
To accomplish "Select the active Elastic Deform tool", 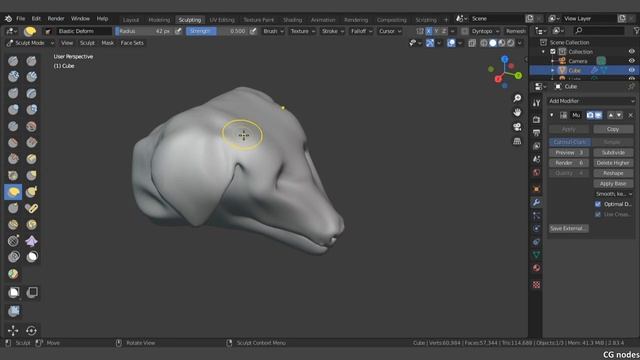I will [x=13, y=192].
